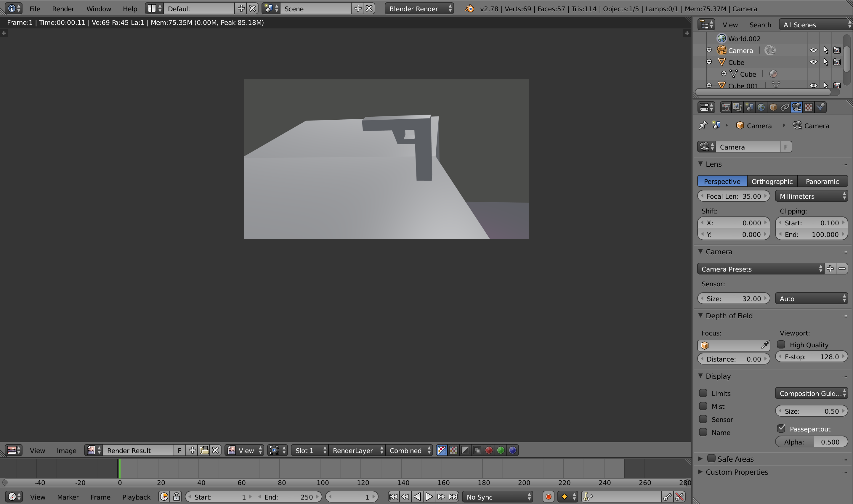This screenshot has width=853, height=504.
Task: Open the Millimeters lens unit dropdown
Action: click(x=812, y=196)
